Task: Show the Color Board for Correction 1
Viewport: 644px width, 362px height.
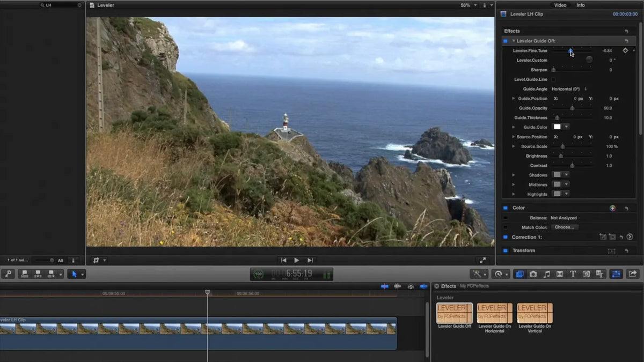Action: click(630, 237)
